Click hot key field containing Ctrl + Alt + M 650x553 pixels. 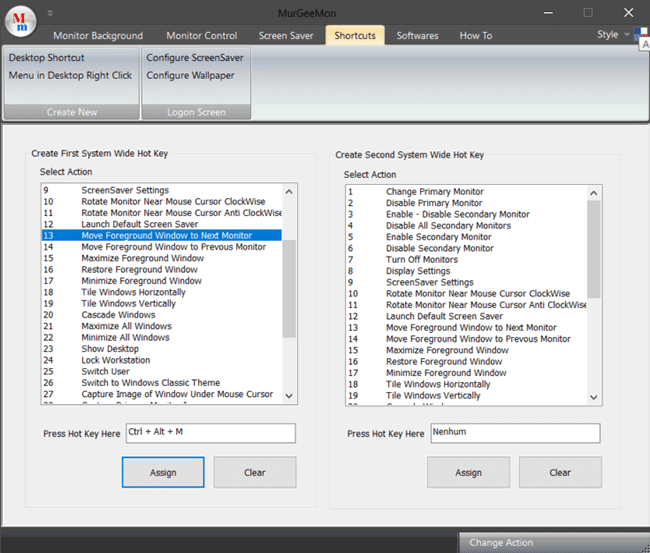point(210,432)
